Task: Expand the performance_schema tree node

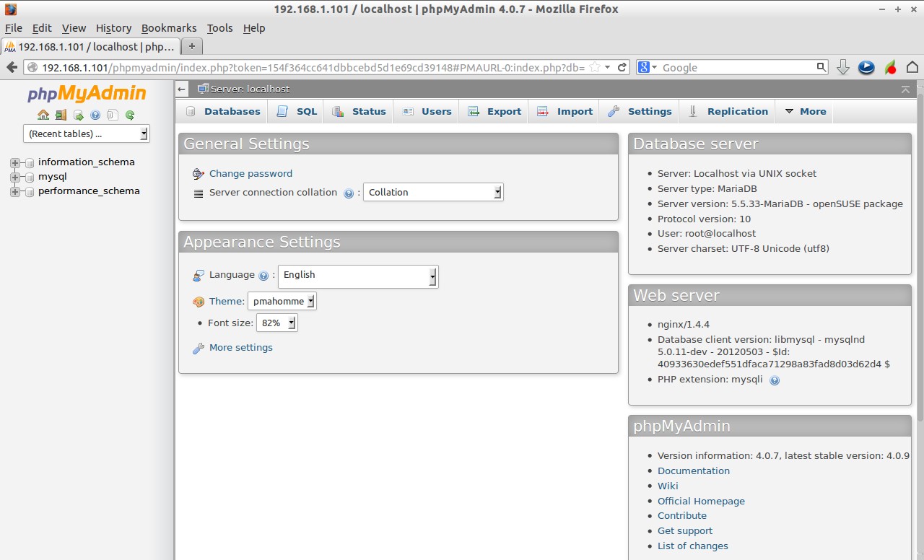Action: (15, 191)
